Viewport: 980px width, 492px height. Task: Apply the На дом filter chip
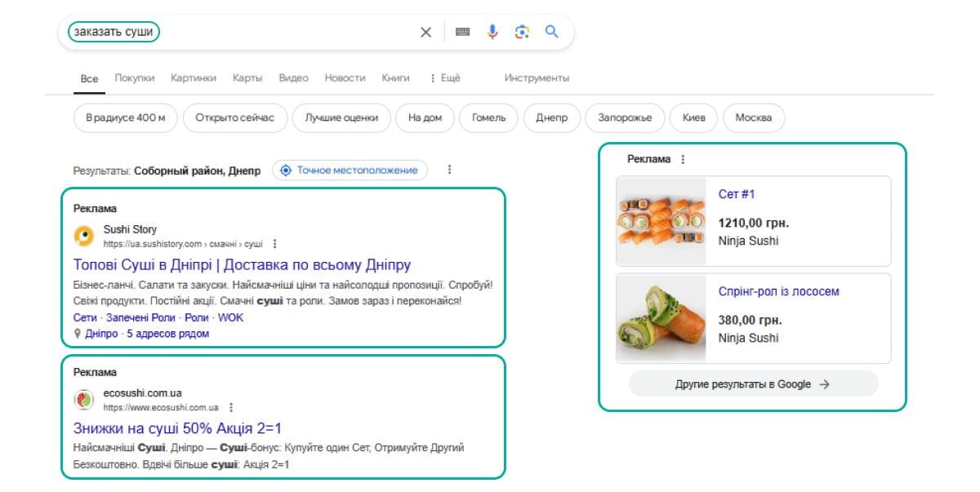(x=425, y=117)
